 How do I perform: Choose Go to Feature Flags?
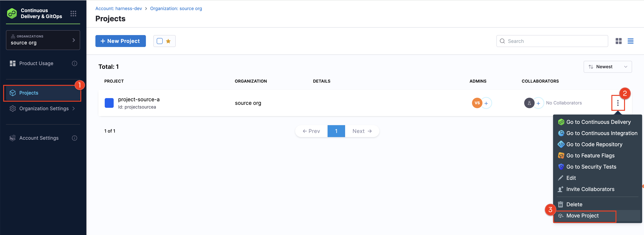point(590,155)
